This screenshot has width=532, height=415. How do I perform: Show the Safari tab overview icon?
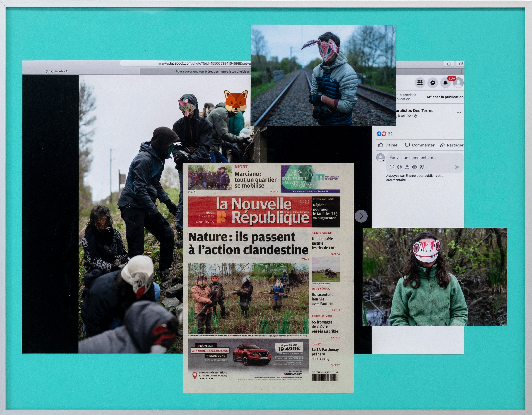click(x=461, y=64)
